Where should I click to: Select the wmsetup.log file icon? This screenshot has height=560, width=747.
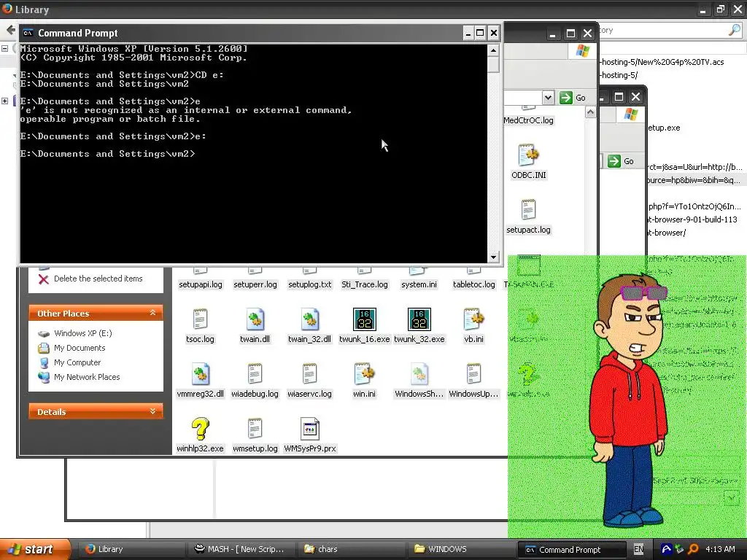point(255,429)
